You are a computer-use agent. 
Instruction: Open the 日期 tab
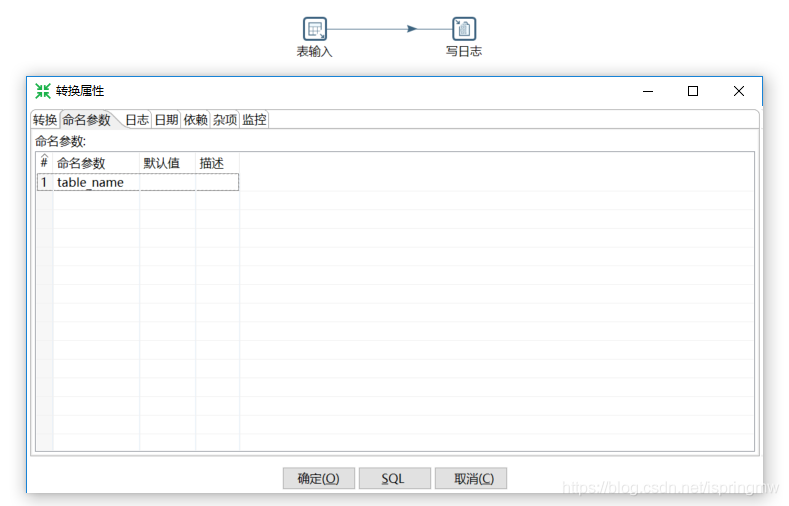point(166,120)
